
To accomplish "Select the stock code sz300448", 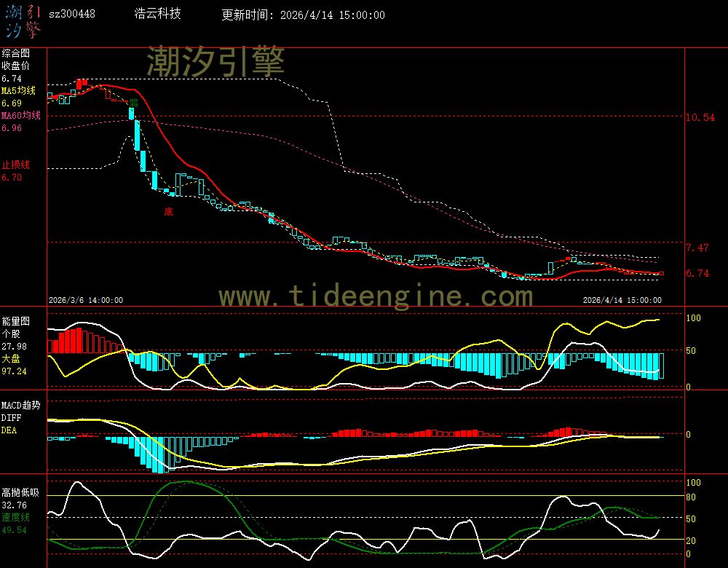I will [x=71, y=14].
